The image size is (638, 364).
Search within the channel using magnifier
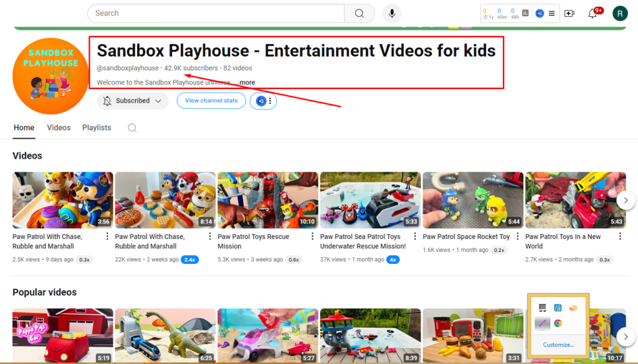[x=132, y=128]
